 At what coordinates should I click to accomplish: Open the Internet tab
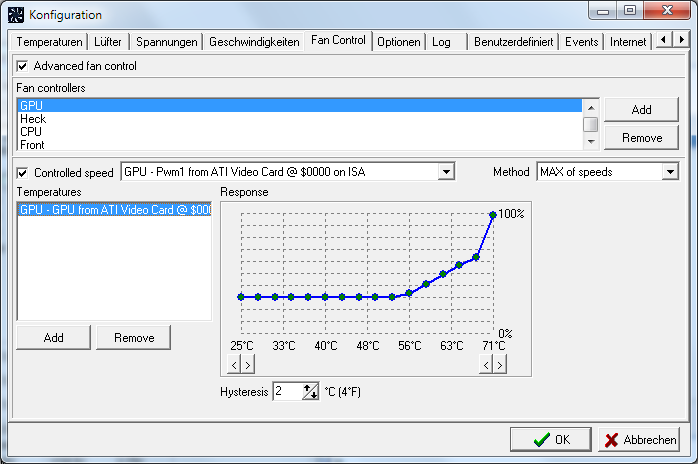click(x=628, y=42)
